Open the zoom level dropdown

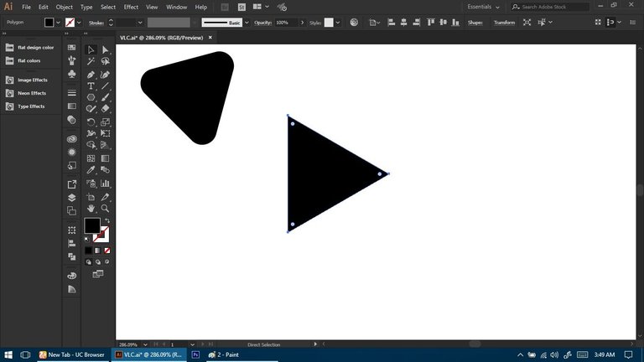coord(145,344)
